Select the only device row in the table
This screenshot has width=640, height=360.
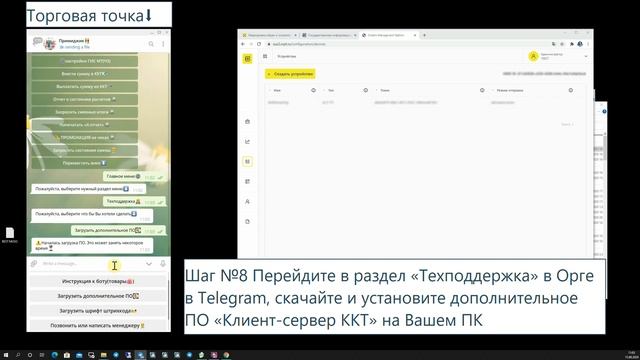[x=424, y=102]
